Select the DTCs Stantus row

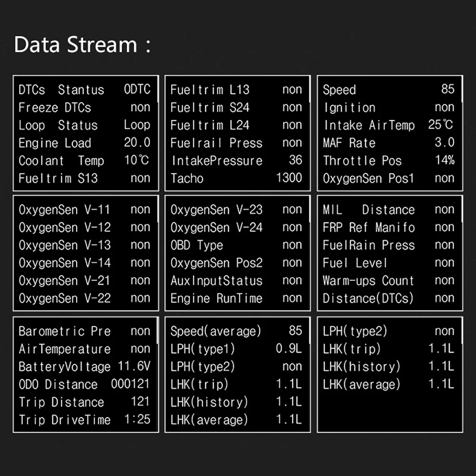click(84, 89)
